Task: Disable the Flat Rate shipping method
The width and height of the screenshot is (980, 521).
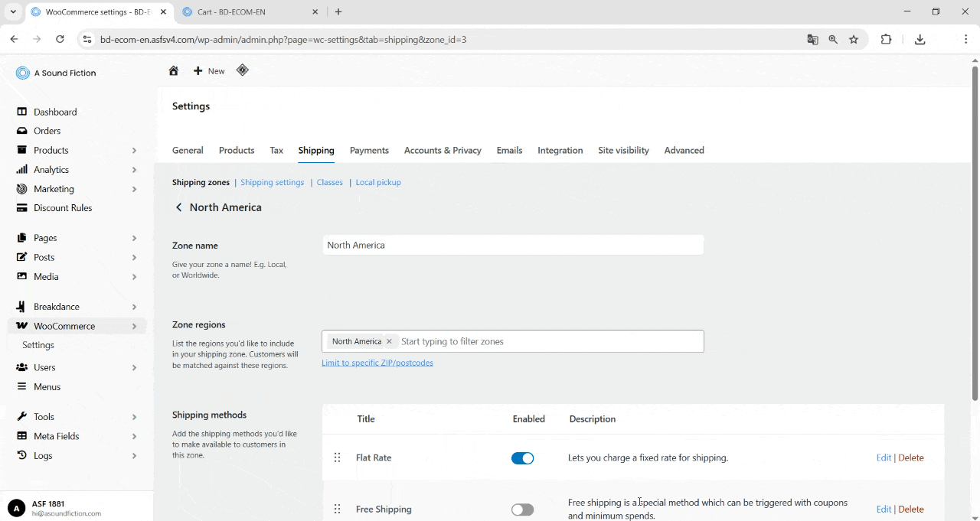Action: (522, 458)
